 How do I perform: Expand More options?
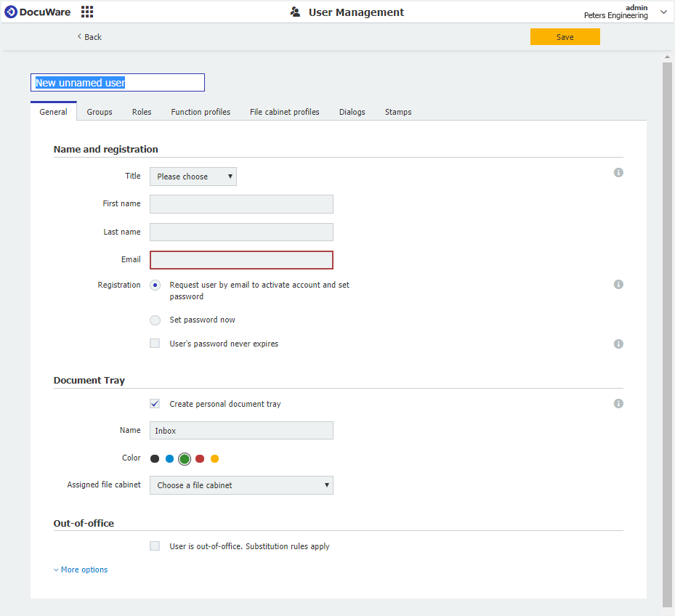pyautogui.click(x=80, y=570)
